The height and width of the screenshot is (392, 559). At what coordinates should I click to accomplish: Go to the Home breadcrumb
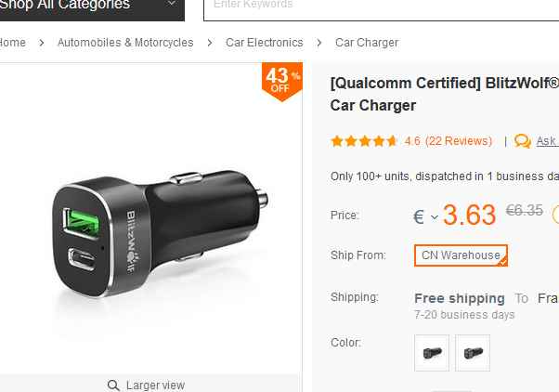[x=13, y=43]
